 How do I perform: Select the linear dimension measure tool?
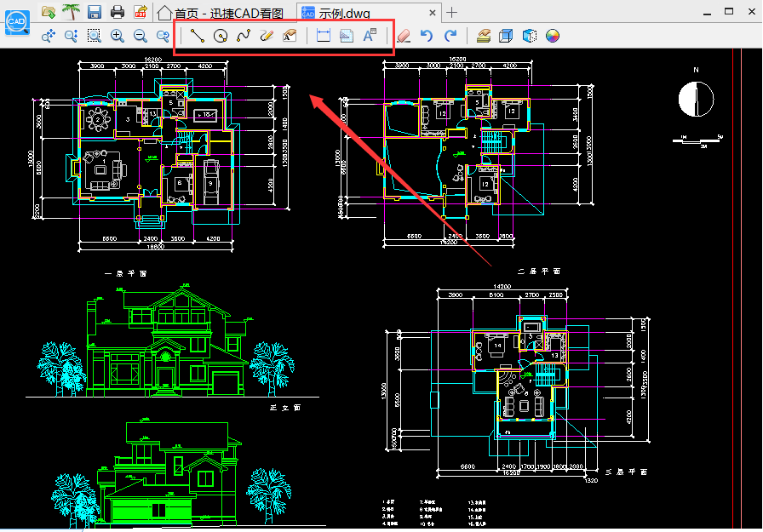click(323, 36)
